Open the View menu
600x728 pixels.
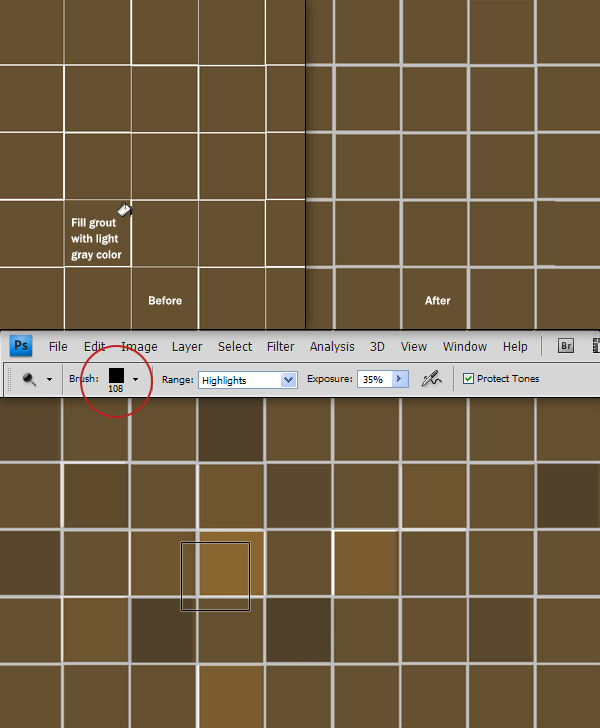(x=414, y=347)
